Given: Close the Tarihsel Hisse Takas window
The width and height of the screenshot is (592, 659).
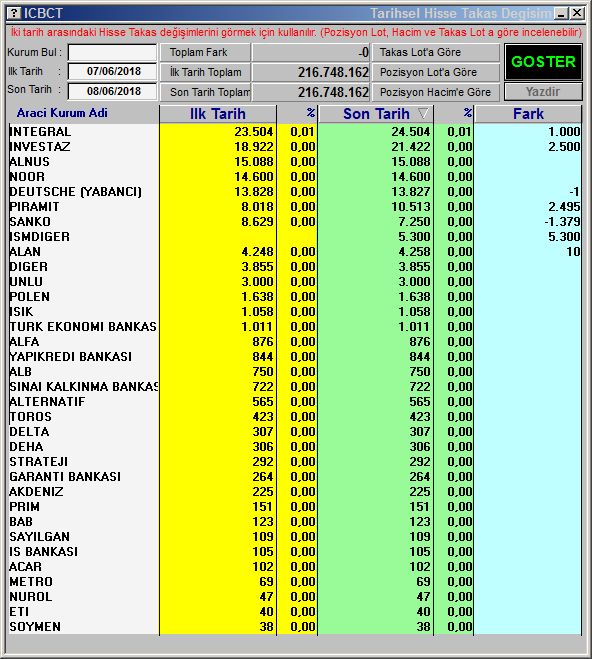Looking at the screenshot, I should (577, 13).
